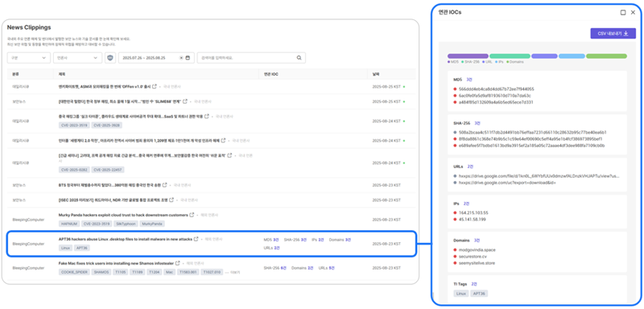Click the magnifier search icon

coord(299,58)
